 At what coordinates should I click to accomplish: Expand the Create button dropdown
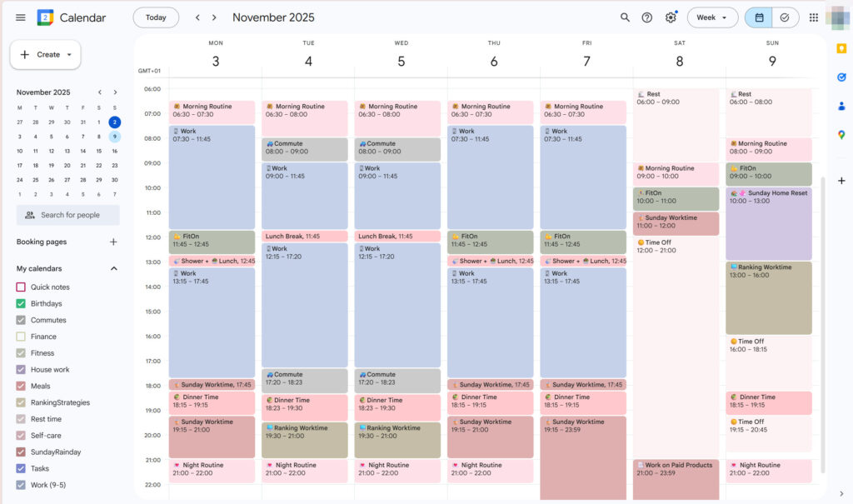pos(69,55)
